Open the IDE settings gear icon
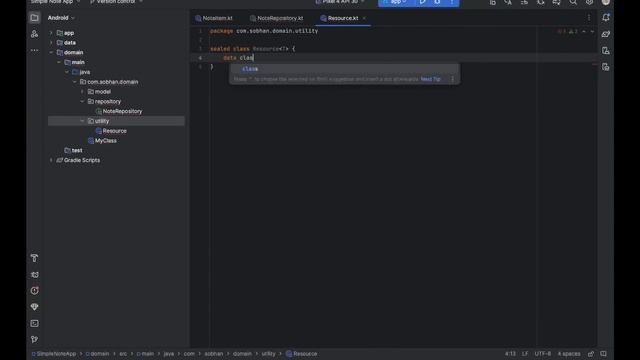Image resolution: width=640 pixels, height=360 pixels. (x=589, y=2)
